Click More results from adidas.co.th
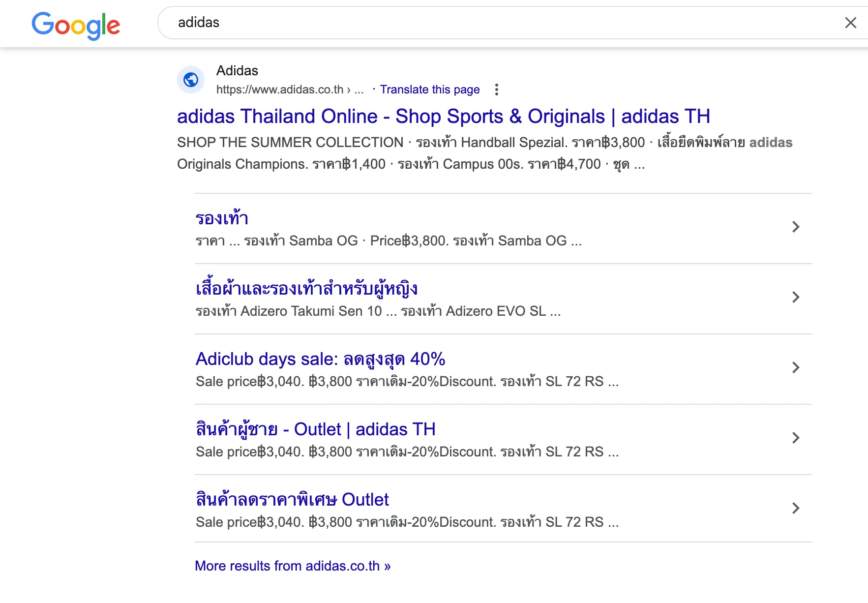 (293, 566)
